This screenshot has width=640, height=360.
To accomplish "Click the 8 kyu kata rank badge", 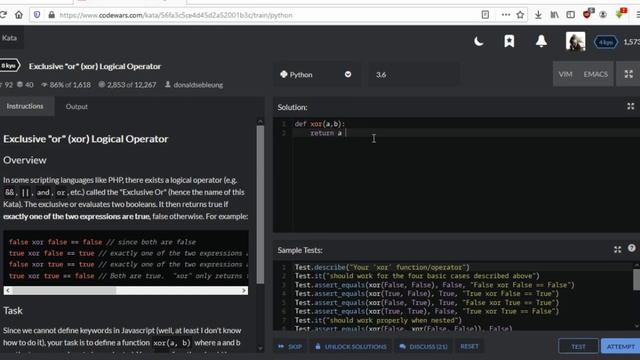I will pos(9,66).
